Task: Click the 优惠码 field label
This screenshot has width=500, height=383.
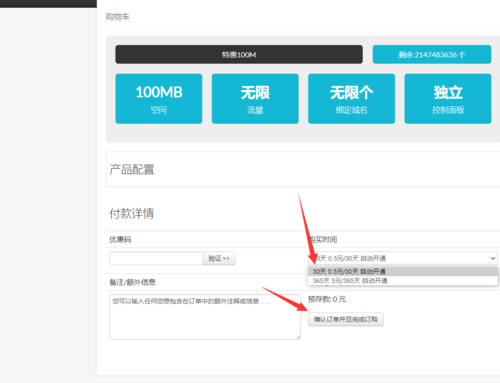Action: coord(120,239)
